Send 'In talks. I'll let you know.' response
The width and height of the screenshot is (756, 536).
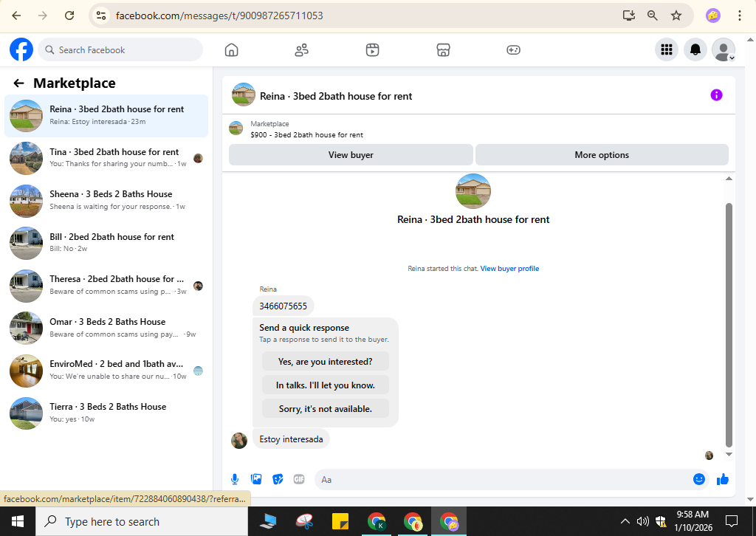pyautogui.click(x=325, y=385)
